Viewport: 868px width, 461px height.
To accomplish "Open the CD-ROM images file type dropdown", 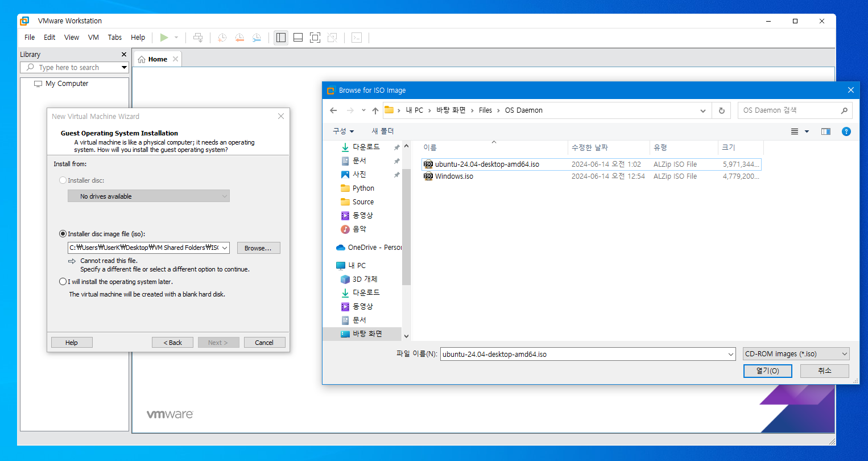I will click(x=796, y=354).
